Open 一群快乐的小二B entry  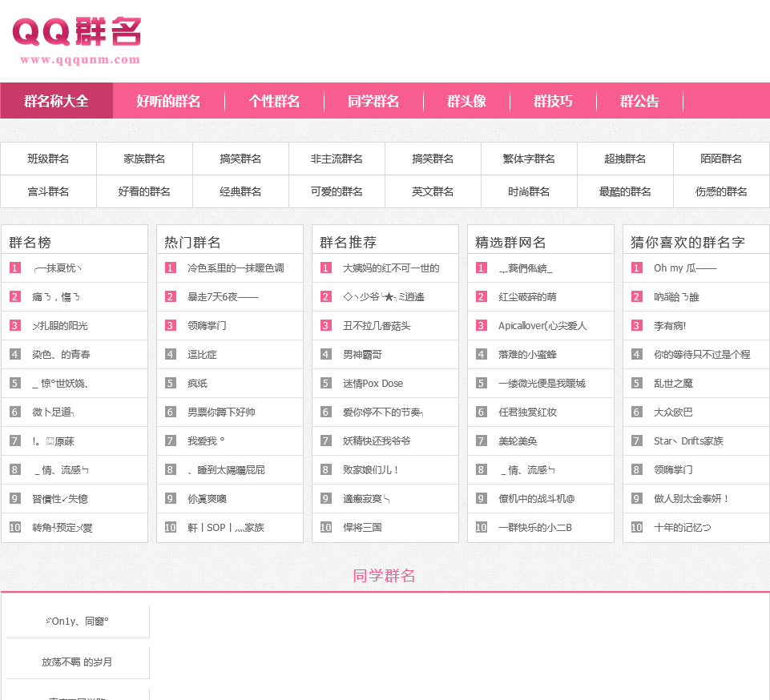coord(535,528)
